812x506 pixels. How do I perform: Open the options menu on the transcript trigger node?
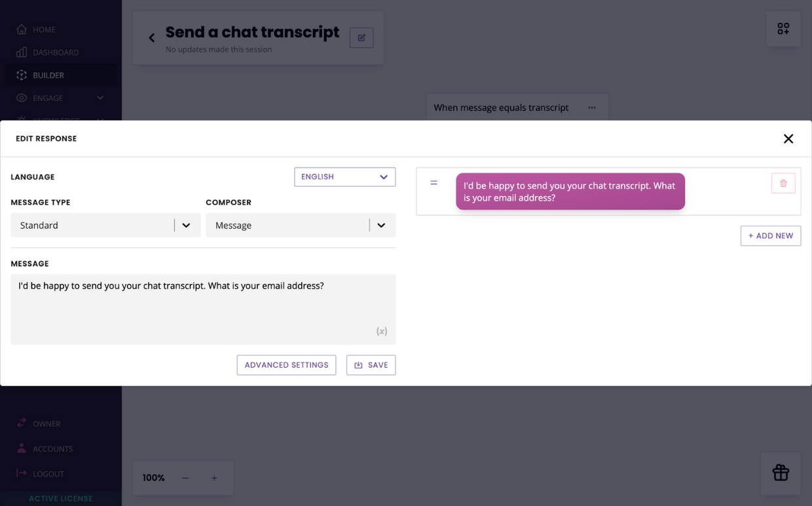(592, 107)
